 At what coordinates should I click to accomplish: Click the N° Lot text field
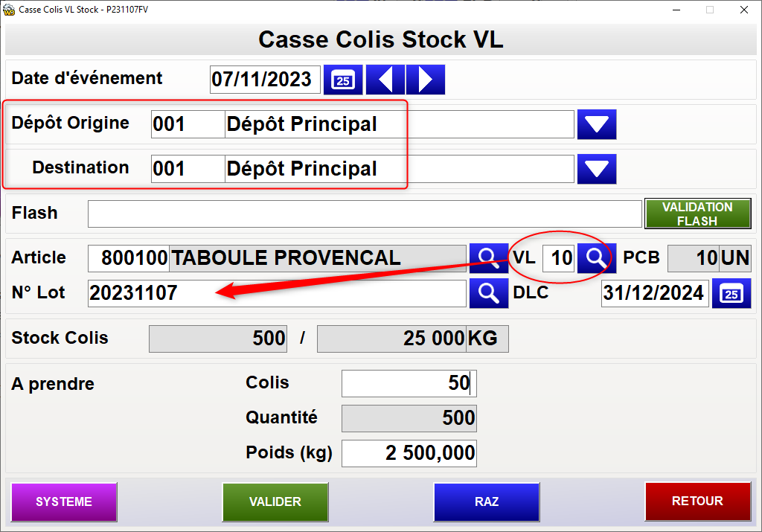(x=277, y=293)
